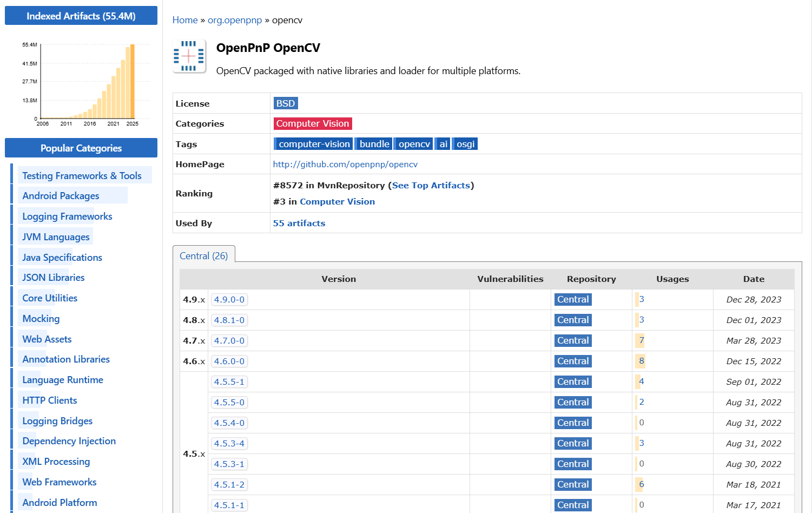Open version 4.5.1-2
The width and height of the screenshot is (812, 513).
[x=229, y=484]
